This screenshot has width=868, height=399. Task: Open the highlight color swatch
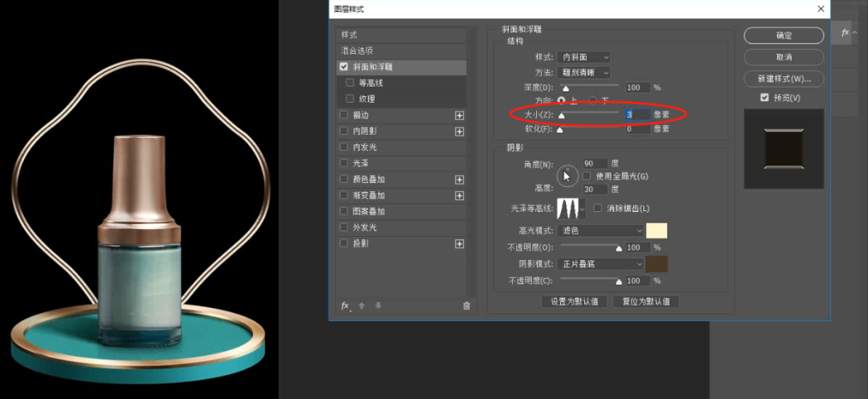pyautogui.click(x=657, y=231)
